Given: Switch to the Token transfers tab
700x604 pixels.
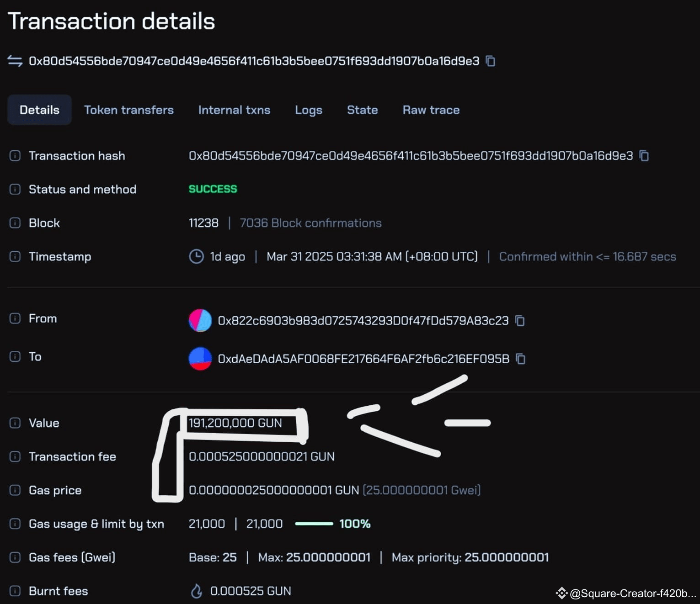Looking at the screenshot, I should 128,110.
